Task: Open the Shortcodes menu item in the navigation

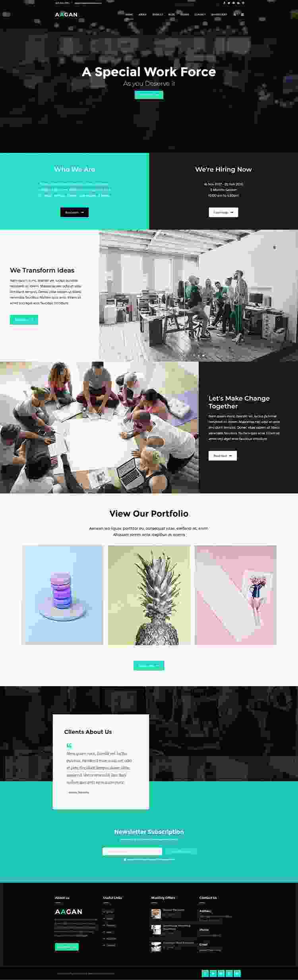Action: click(219, 14)
